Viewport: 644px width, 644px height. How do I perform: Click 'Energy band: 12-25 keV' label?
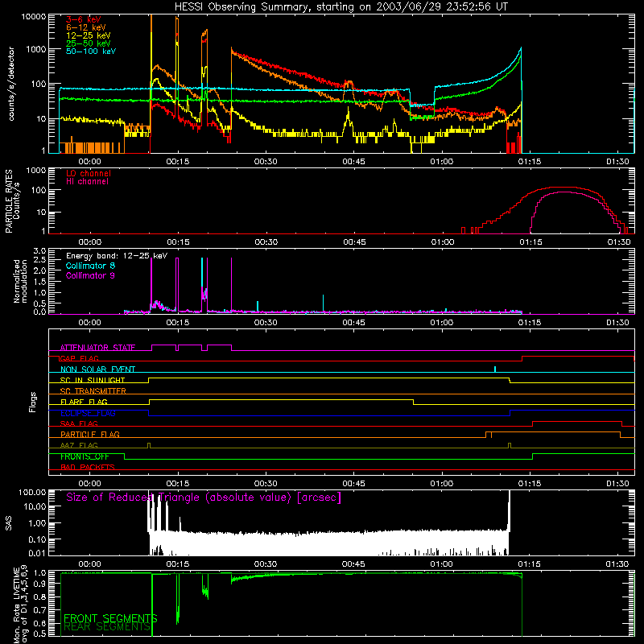pyautogui.click(x=117, y=256)
